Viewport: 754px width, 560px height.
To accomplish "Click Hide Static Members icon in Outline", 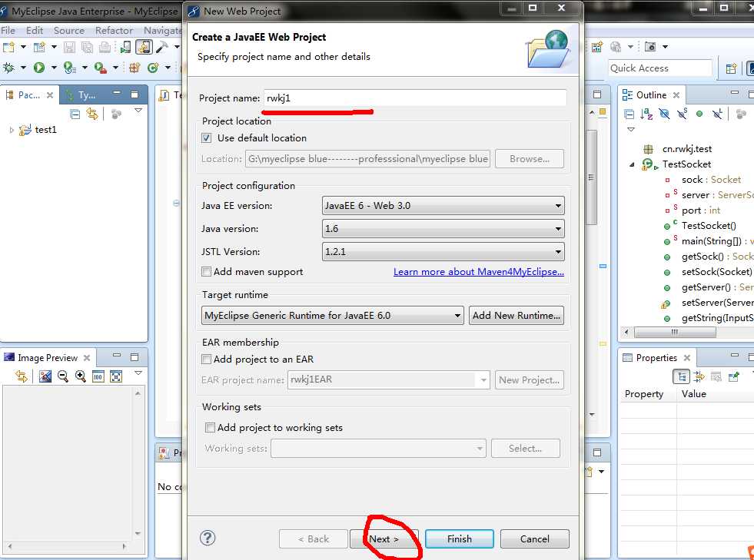I will pyautogui.click(x=682, y=114).
